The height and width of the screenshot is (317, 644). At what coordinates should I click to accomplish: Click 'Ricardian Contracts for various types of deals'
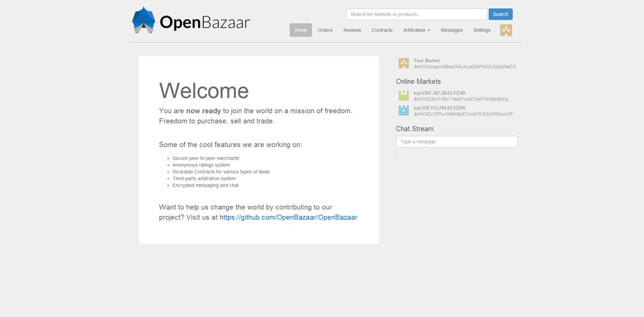tap(221, 172)
